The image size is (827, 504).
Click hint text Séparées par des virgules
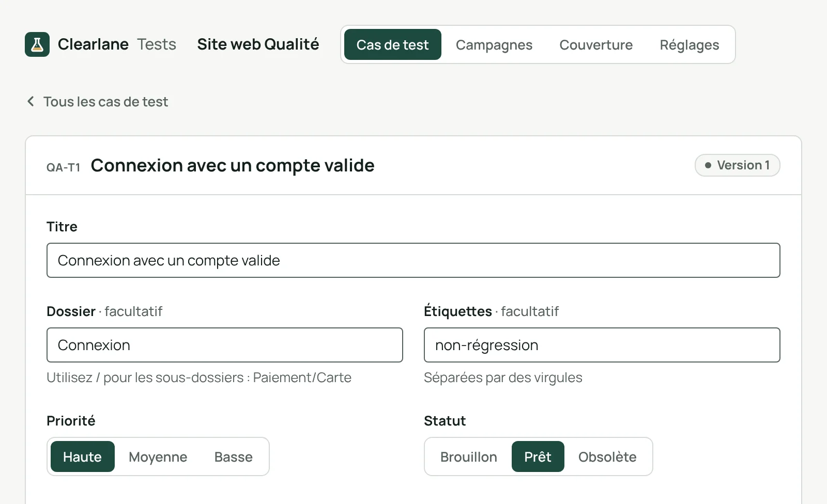[x=503, y=377]
